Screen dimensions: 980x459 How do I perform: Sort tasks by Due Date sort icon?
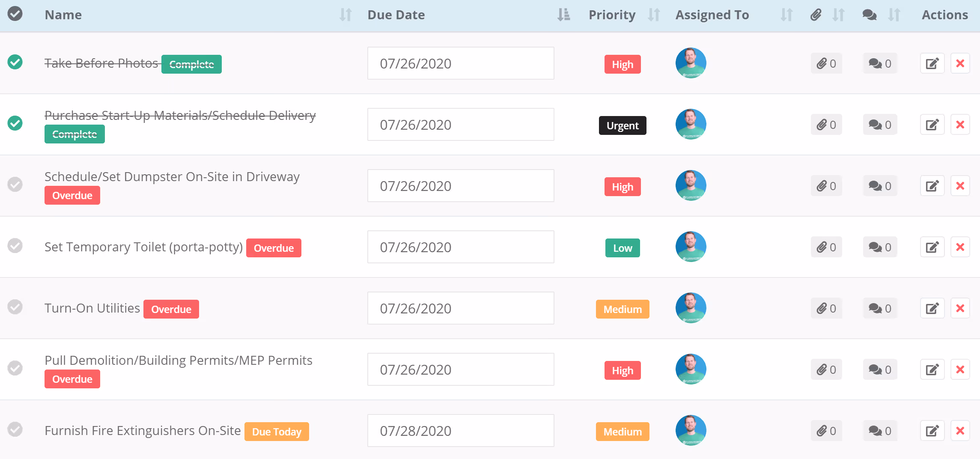click(x=563, y=15)
